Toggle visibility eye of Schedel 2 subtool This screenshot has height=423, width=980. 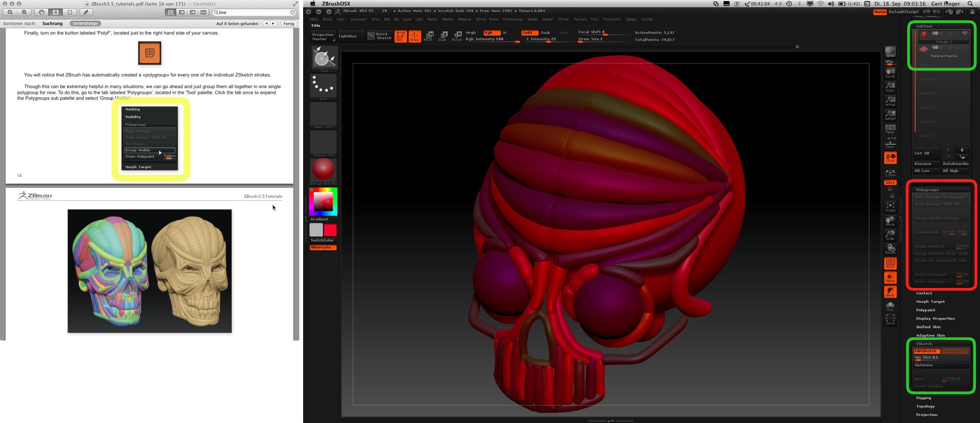click(x=964, y=33)
